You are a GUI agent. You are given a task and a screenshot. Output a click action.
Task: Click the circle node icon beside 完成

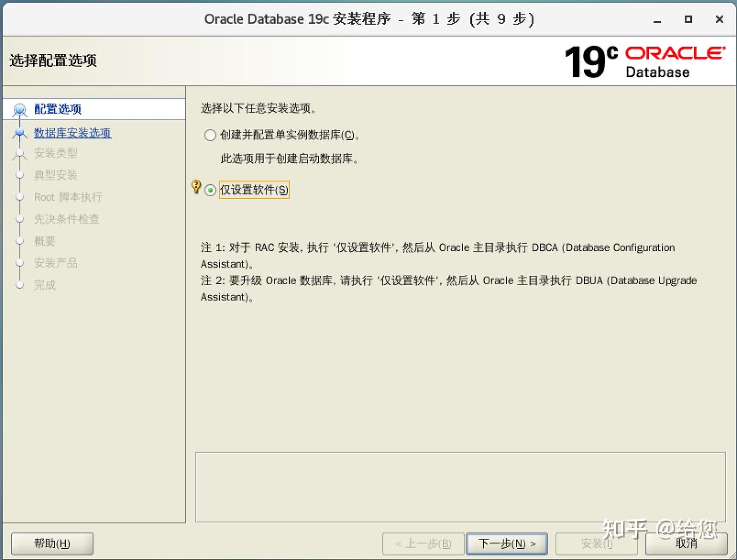pyautogui.click(x=19, y=285)
